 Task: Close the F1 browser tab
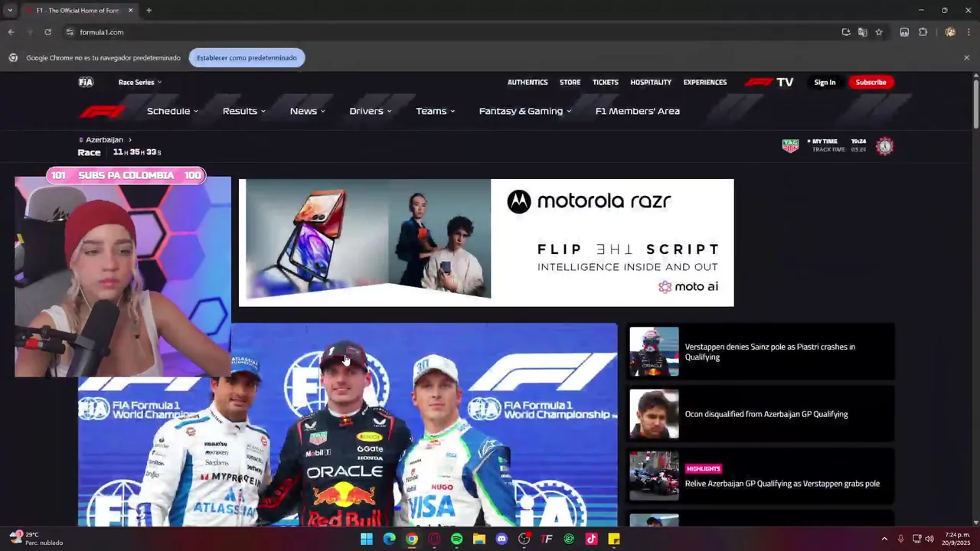(130, 10)
